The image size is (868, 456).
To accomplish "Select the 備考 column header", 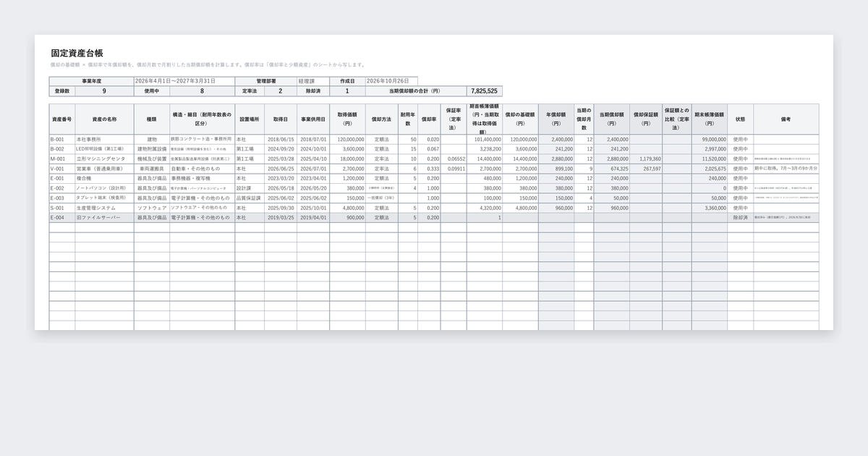I will tap(786, 119).
